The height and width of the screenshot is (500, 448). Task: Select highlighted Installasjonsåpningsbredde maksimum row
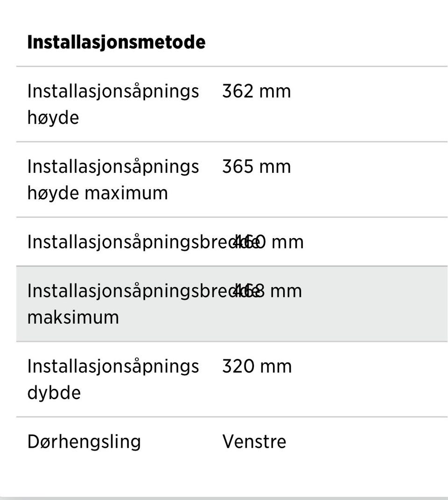tap(232, 303)
